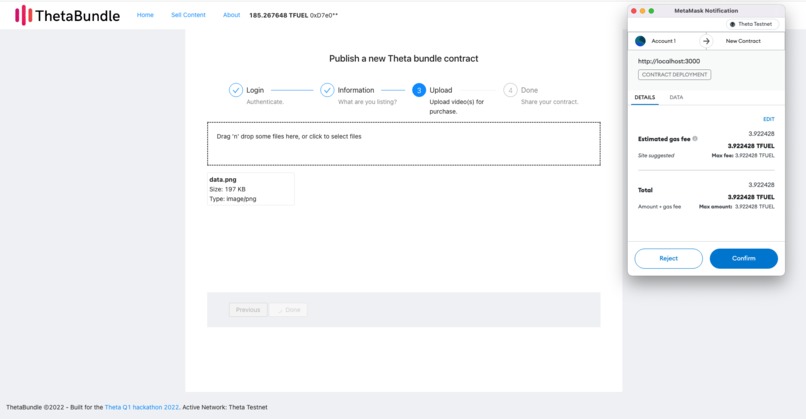Image resolution: width=806 pixels, height=419 pixels.
Task: Click the arrow icon between account and contract
Action: (x=706, y=41)
